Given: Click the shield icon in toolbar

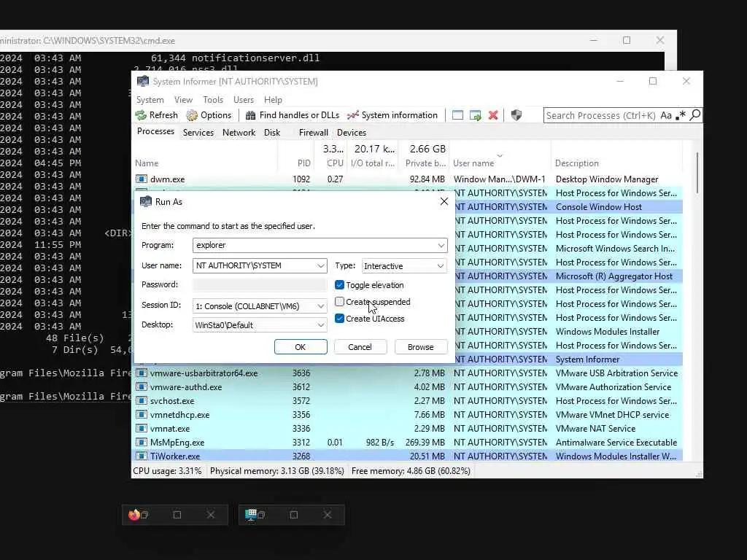Looking at the screenshot, I should click(516, 115).
